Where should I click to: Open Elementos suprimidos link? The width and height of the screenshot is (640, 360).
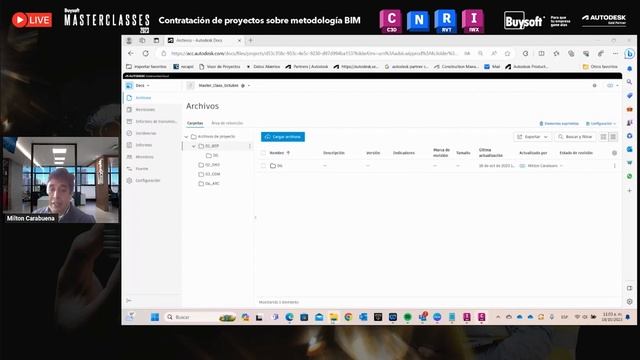(x=559, y=124)
